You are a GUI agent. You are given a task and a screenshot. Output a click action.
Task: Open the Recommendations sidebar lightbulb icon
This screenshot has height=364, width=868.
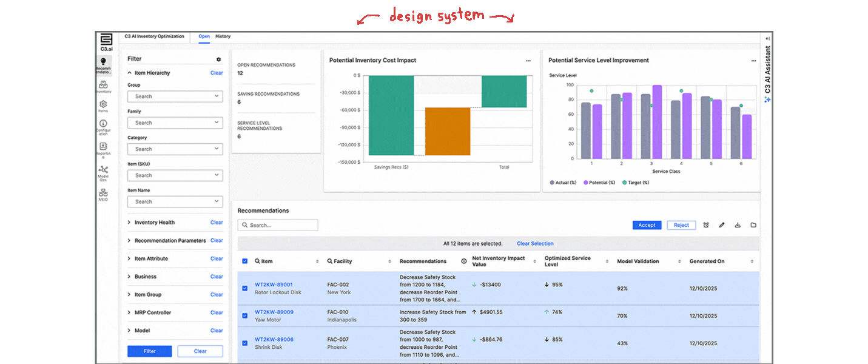coord(103,62)
